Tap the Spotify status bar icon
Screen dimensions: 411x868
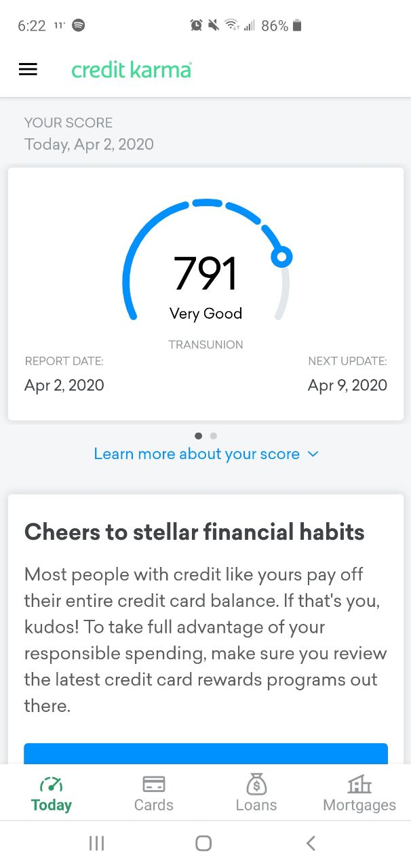pos(79,26)
